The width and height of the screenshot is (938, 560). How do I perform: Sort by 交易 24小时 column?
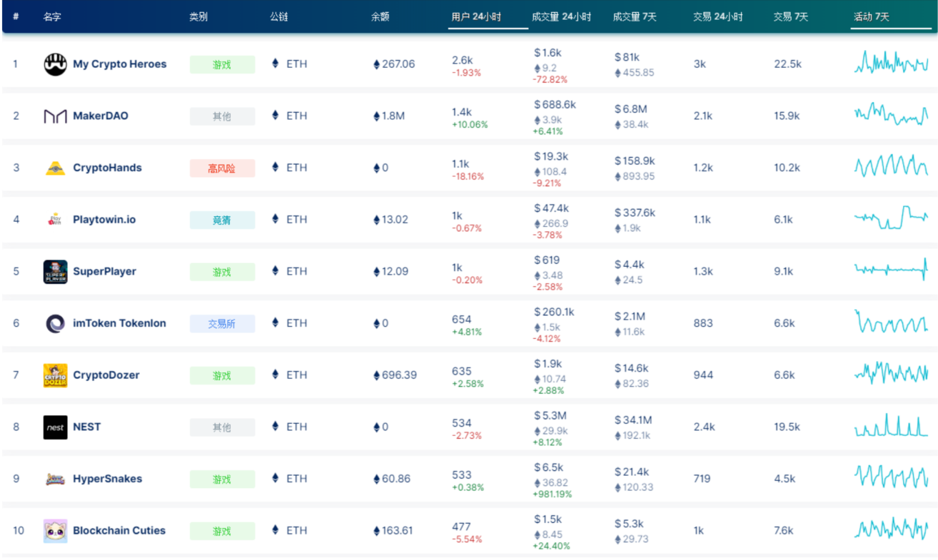(x=718, y=16)
